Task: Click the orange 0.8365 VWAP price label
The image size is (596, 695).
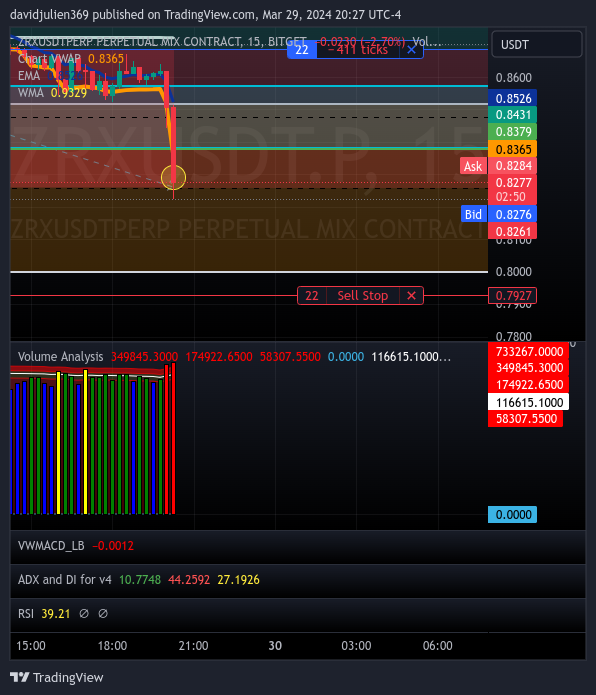Action: pos(513,149)
